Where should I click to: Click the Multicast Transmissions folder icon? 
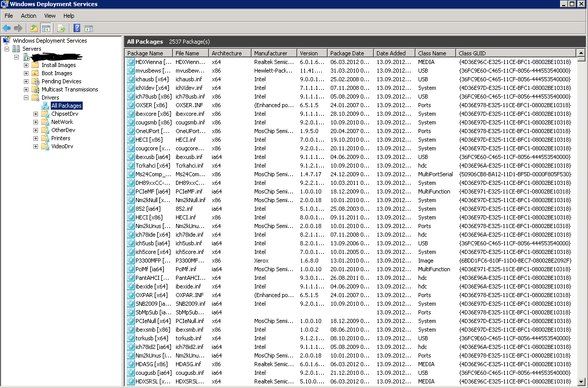tap(36, 89)
